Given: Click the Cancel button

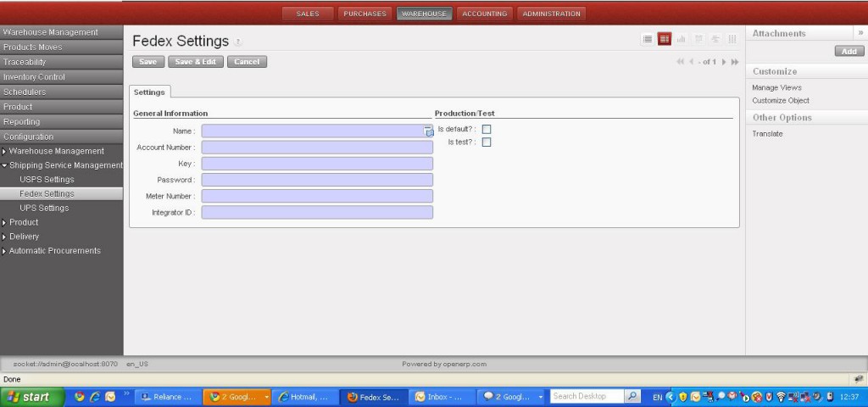Looking at the screenshot, I should pyautogui.click(x=247, y=62).
